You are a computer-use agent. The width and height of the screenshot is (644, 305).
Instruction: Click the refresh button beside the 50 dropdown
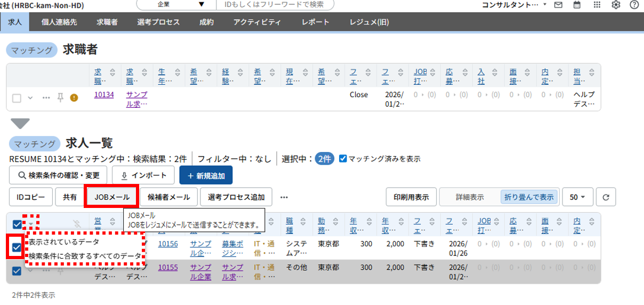(x=605, y=197)
